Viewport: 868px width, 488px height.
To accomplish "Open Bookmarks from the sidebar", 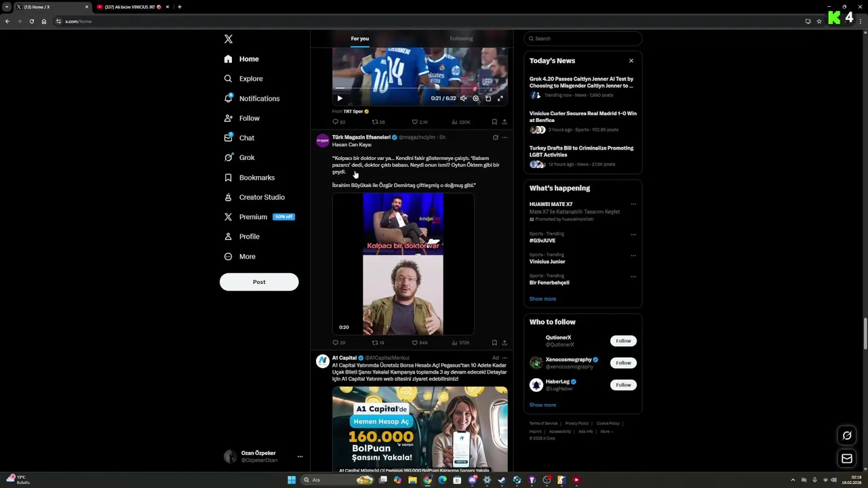I will click(249, 178).
